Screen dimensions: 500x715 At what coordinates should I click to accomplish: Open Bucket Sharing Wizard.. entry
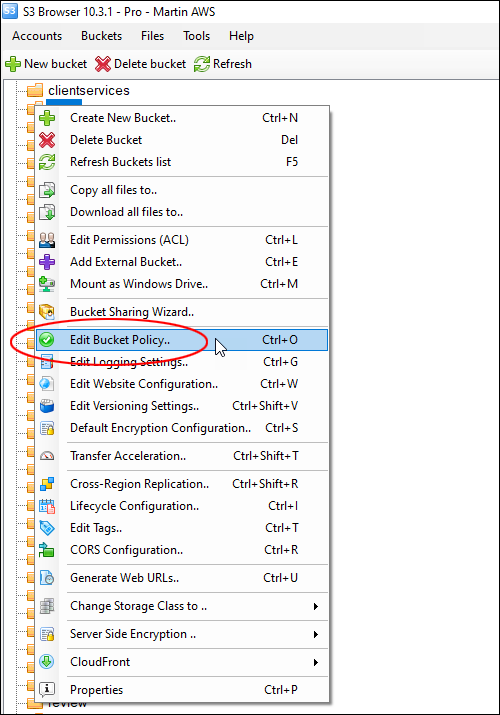point(182,312)
